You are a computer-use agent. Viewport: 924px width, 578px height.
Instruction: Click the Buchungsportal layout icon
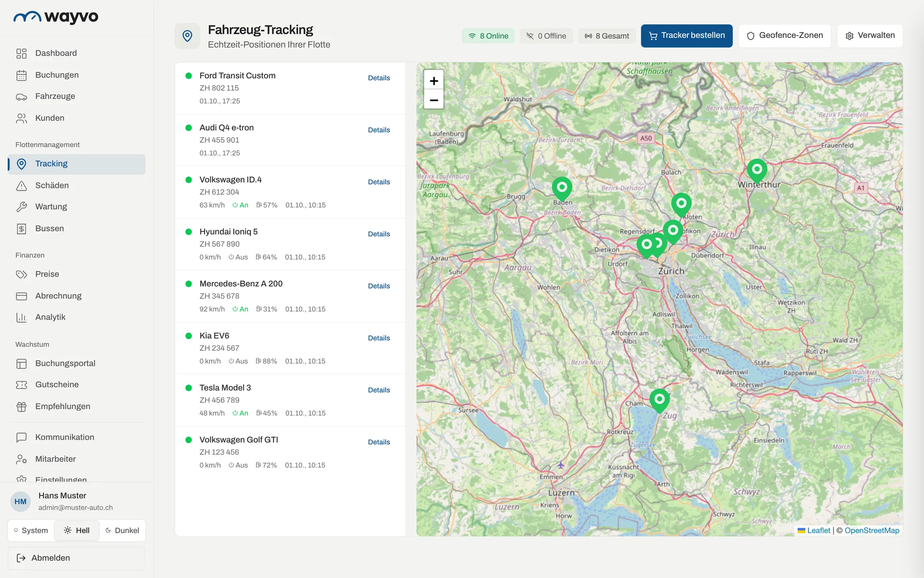click(x=22, y=363)
